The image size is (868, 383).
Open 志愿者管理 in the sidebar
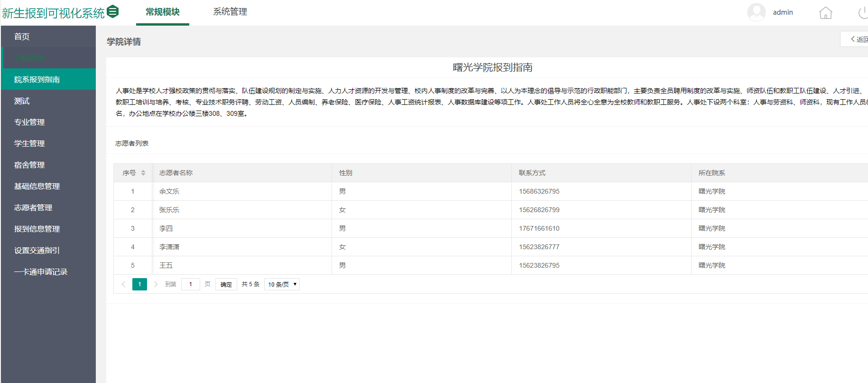coord(33,207)
